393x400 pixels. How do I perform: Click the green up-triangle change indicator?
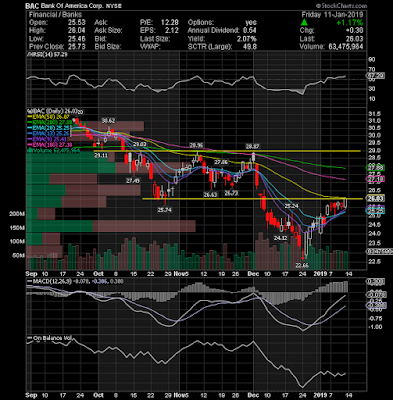click(304, 22)
